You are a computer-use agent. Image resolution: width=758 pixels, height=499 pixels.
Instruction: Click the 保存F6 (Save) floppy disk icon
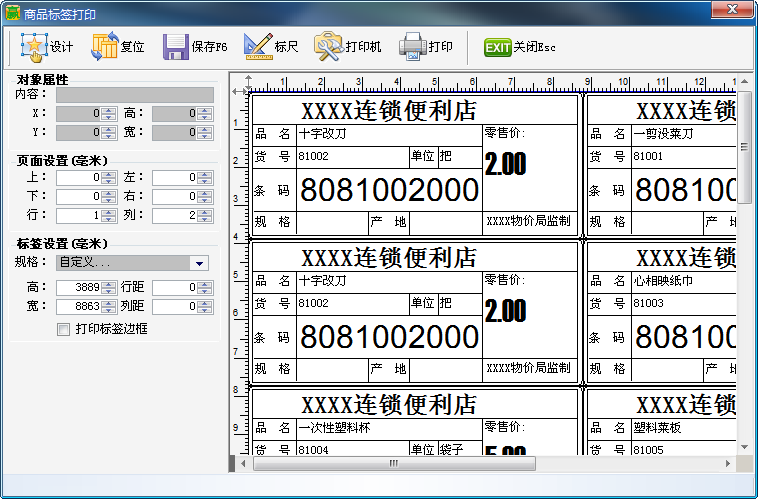(176, 47)
